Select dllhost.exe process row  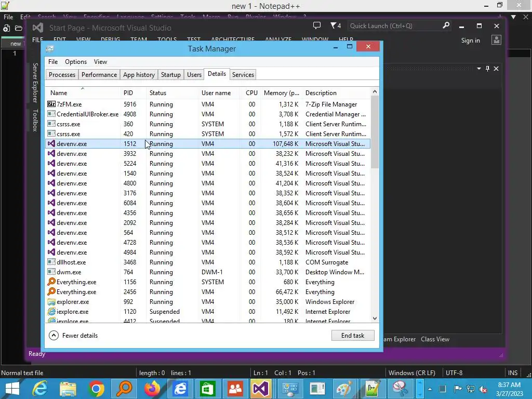(208, 262)
